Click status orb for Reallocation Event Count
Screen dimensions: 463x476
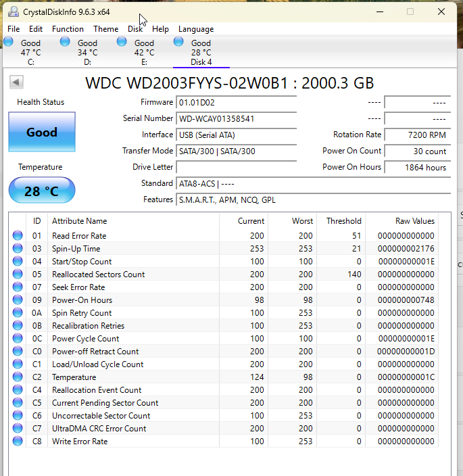tap(18, 389)
